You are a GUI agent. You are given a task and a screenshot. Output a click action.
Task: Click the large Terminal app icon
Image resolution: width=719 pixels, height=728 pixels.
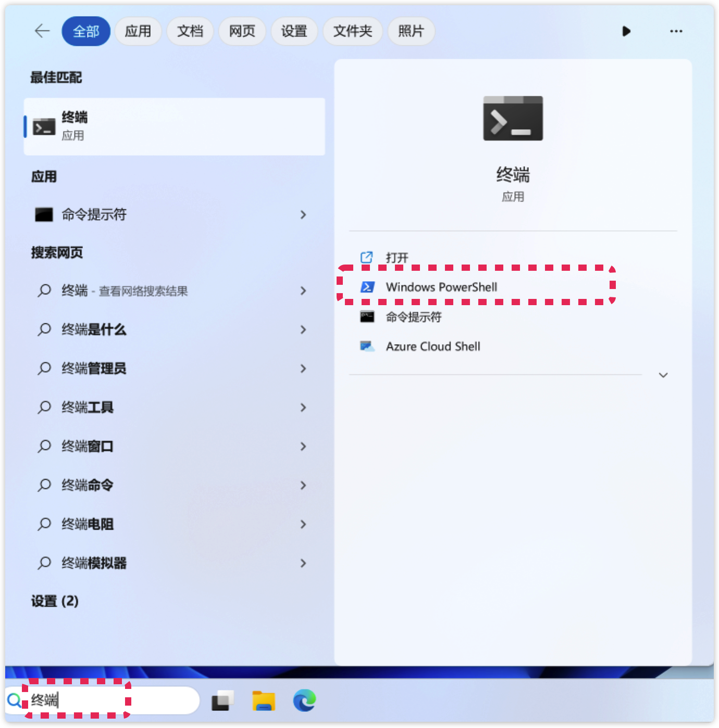coord(513,118)
